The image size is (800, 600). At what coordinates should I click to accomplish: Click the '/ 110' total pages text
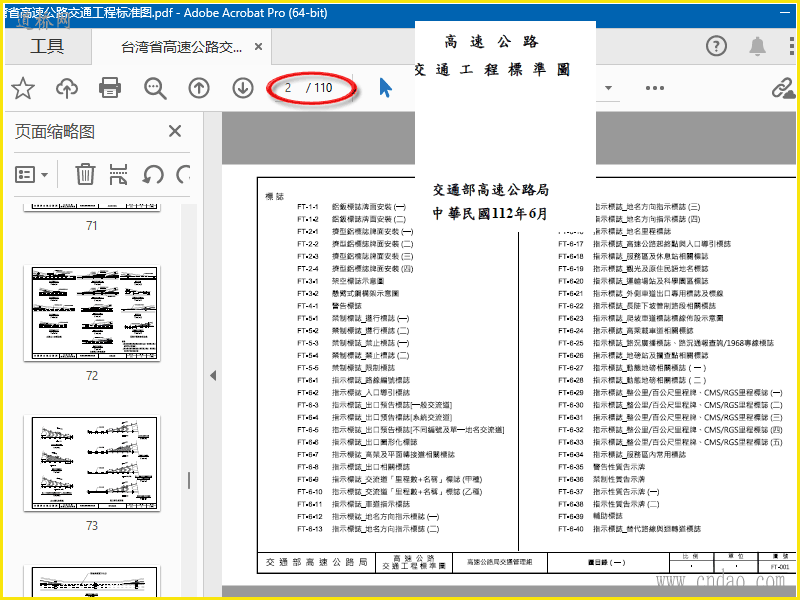click(319, 88)
